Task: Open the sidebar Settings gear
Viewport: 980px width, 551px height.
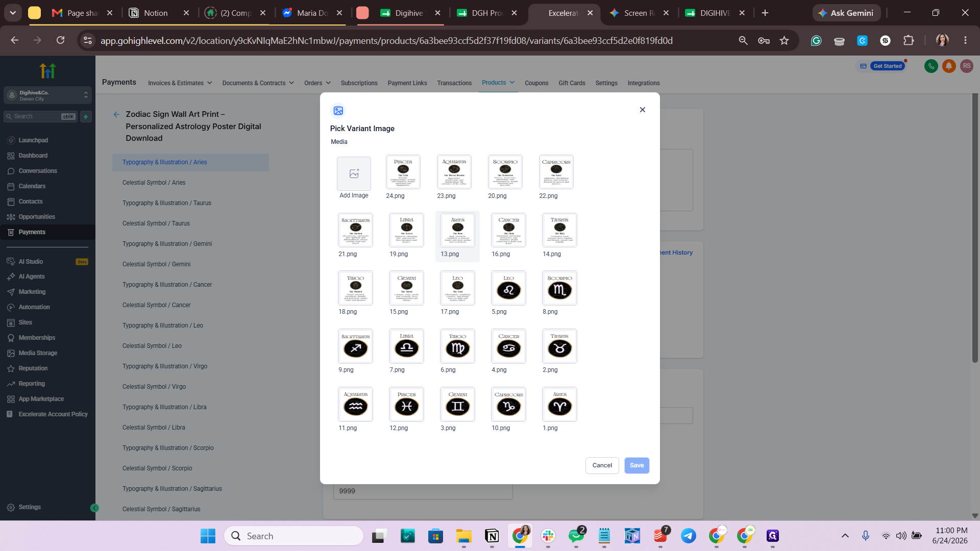Action: pos(11,507)
